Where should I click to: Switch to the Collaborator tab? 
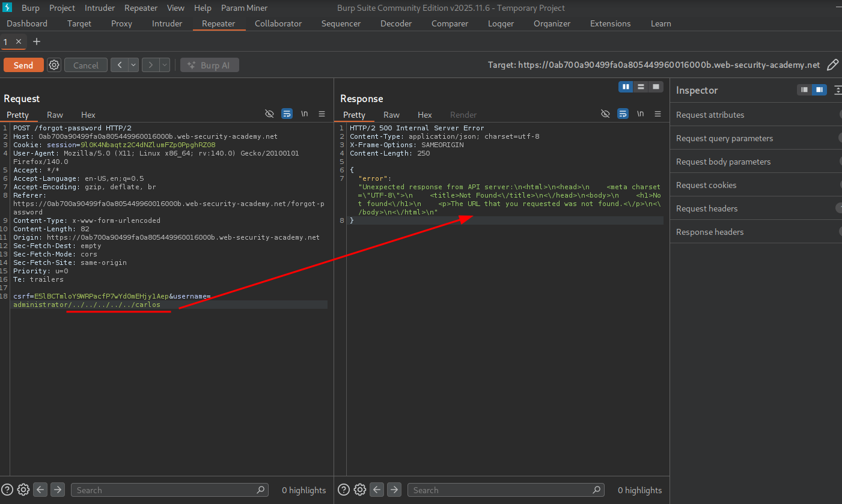point(278,23)
